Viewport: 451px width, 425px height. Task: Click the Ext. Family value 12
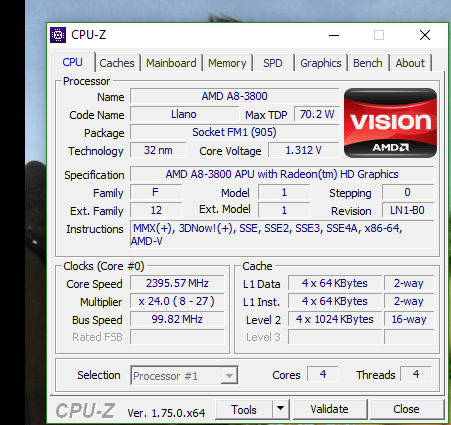coord(156,210)
